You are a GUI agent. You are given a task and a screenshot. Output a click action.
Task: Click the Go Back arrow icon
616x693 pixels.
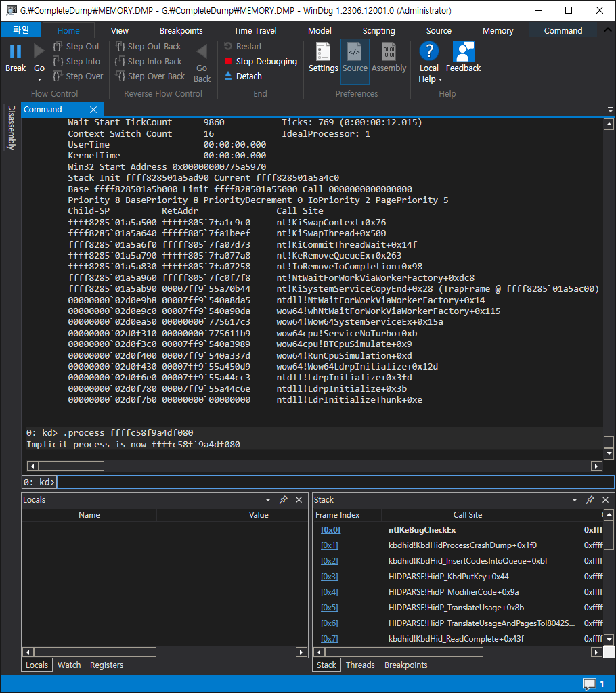(202, 51)
